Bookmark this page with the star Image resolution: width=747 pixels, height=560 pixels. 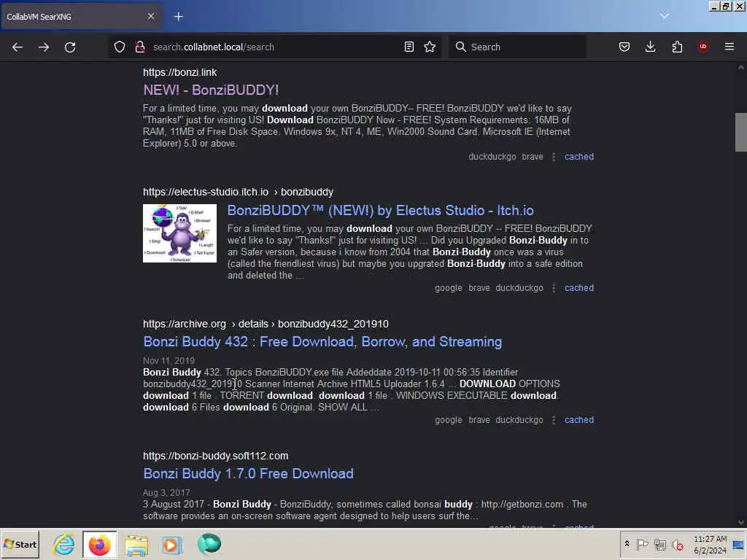pos(430,47)
